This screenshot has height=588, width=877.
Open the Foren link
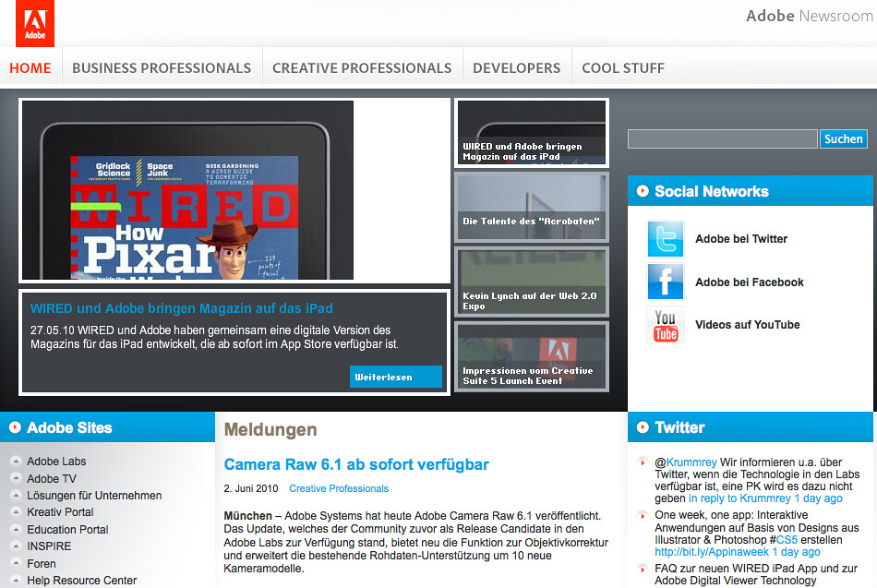[x=42, y=563]
